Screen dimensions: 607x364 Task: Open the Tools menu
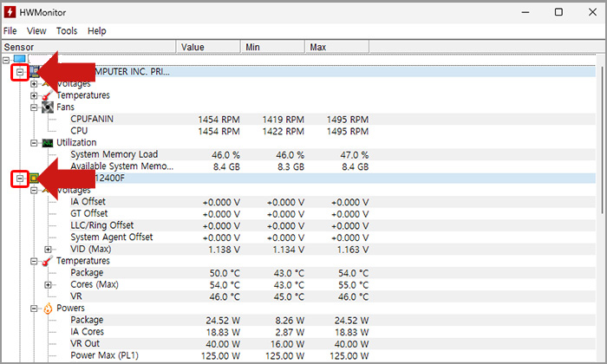click(67, 31)
